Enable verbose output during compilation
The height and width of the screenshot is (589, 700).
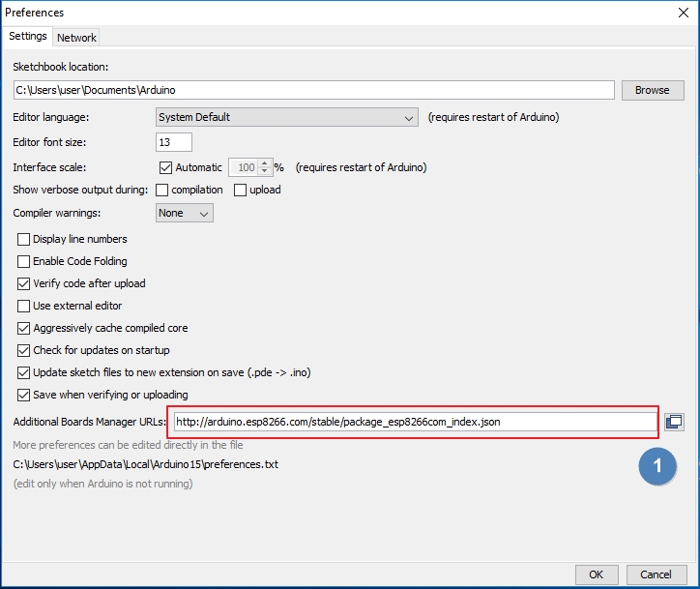click(x=162, y=190)
